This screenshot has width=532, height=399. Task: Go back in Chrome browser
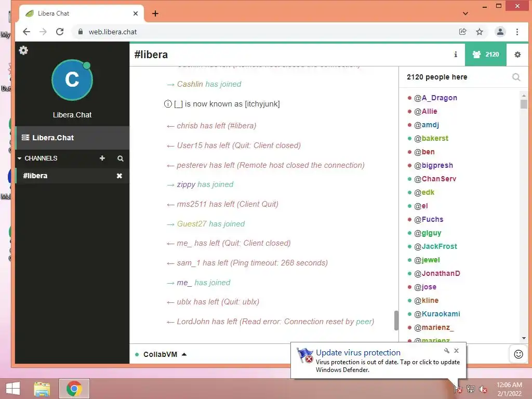[26, 32]
